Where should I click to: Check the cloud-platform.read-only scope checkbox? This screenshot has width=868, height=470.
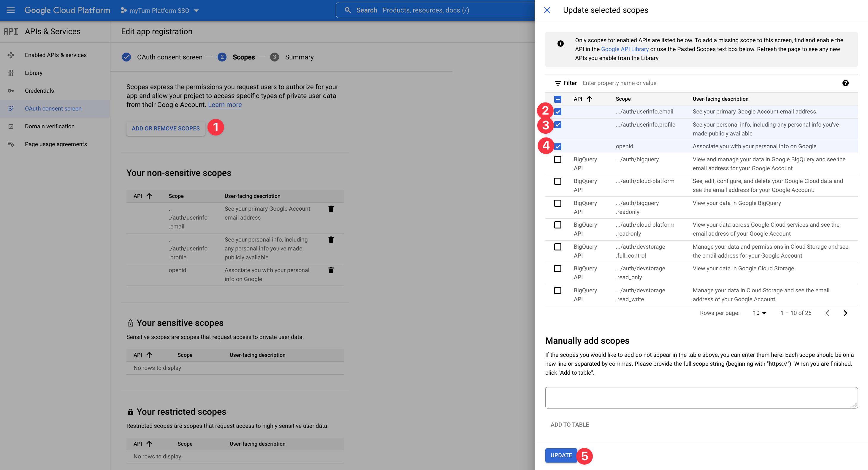pyautogui.click(x=558, y=225)
